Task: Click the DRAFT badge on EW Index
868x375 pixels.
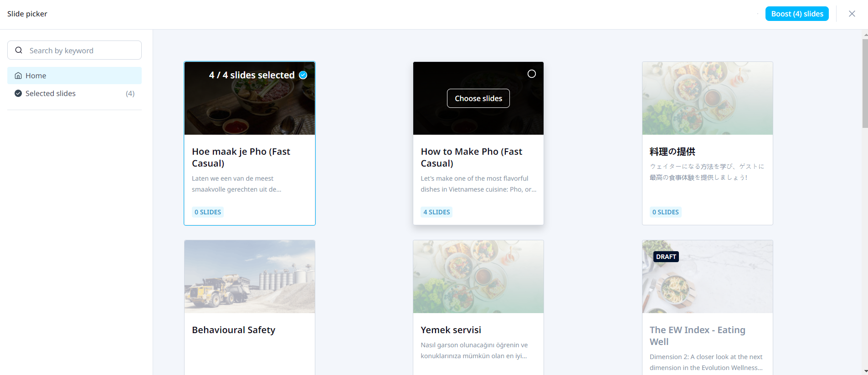Action: pos(666,257)
